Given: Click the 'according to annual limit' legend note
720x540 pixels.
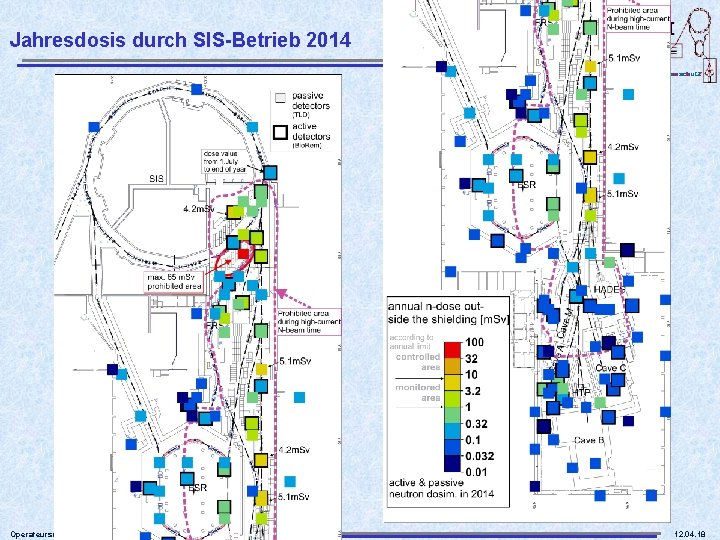Looking at the screenshot, I should tap(411, 342).
